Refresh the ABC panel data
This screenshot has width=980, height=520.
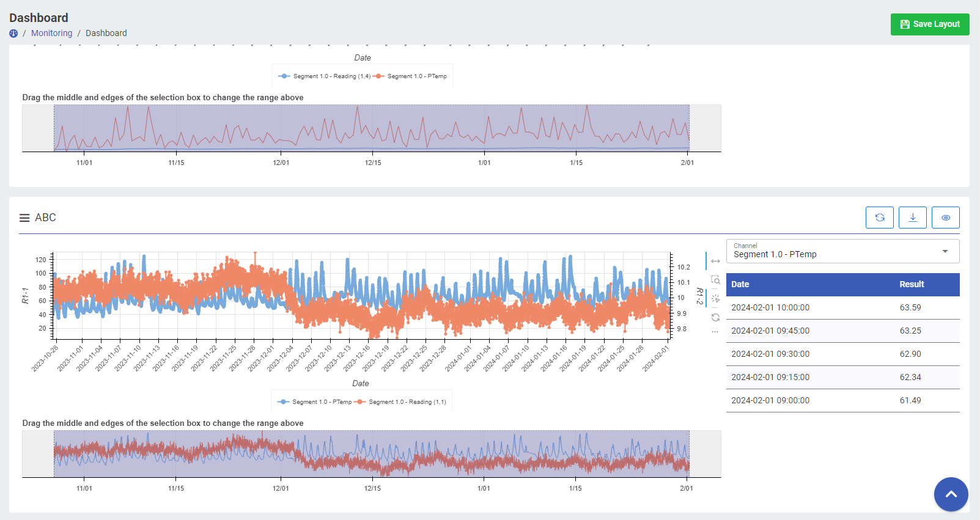coord(879,218)
